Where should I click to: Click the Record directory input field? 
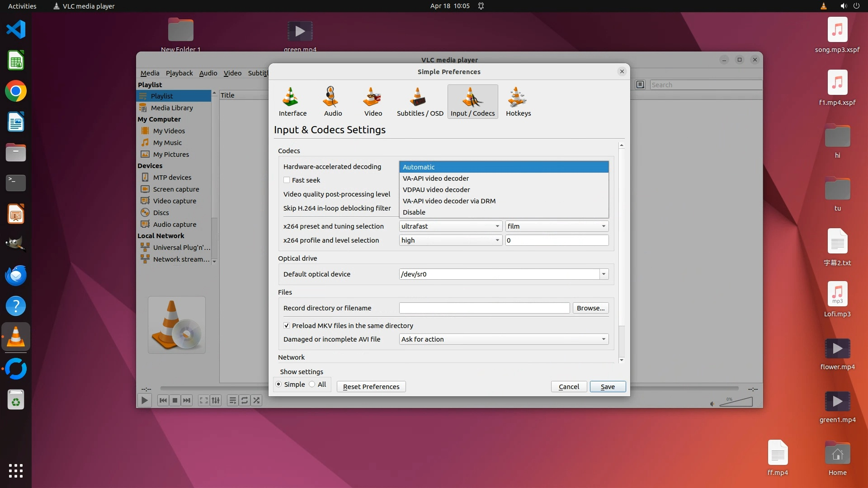tap(484, 308)
